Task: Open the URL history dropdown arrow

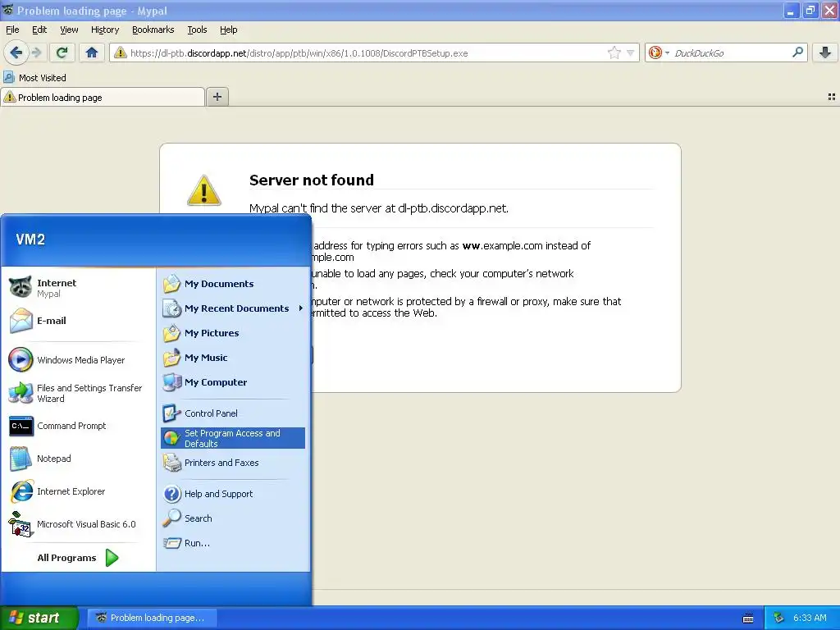Action: (x=631, y=52)
